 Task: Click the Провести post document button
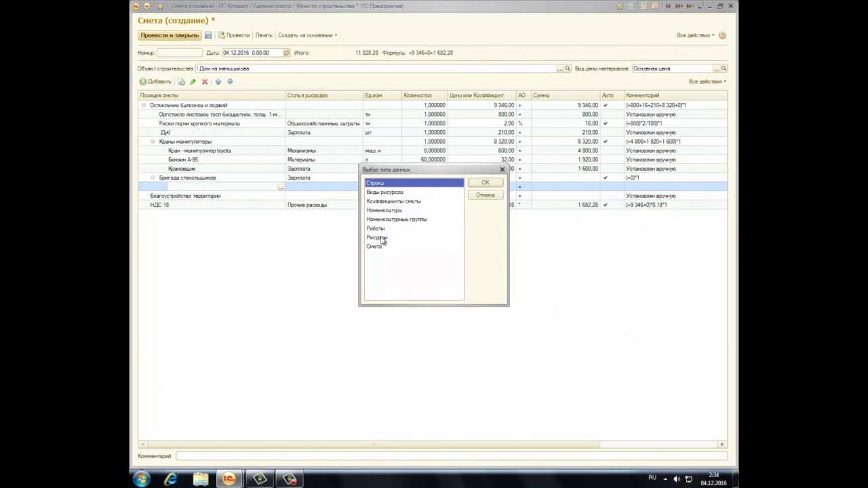[234, 35]
